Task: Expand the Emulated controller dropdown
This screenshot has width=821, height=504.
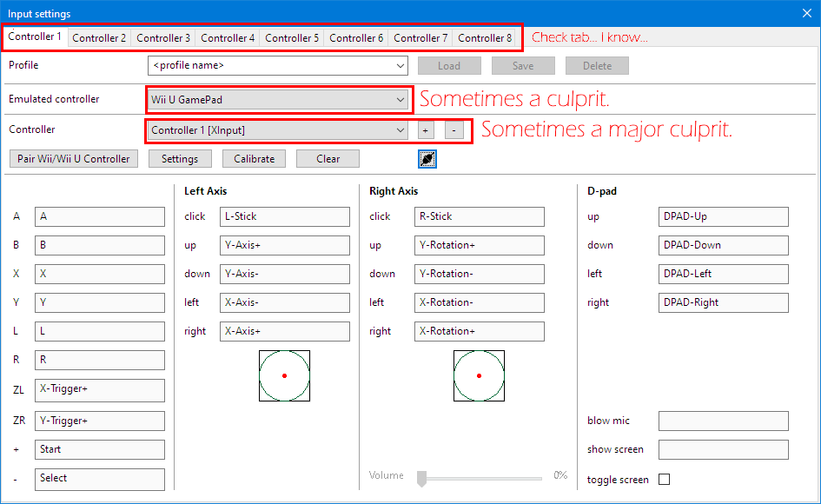Action: (277, 100)
